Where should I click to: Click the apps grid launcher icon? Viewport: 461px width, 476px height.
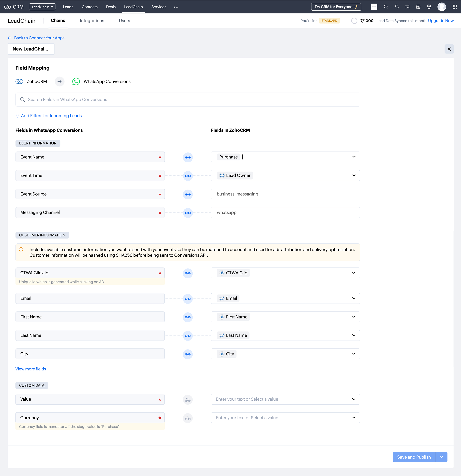click(455, 7)
